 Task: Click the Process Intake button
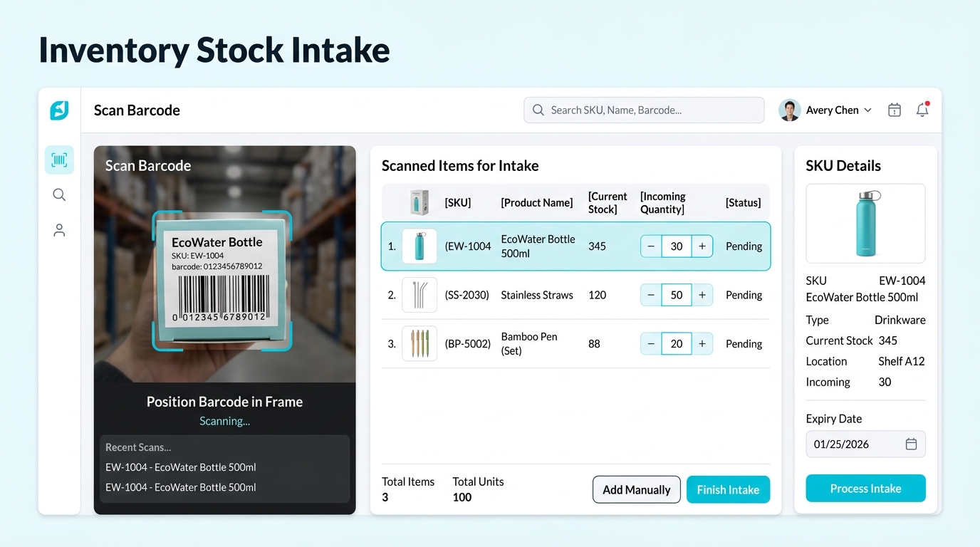pyautogui.click(x=865, y=489)
